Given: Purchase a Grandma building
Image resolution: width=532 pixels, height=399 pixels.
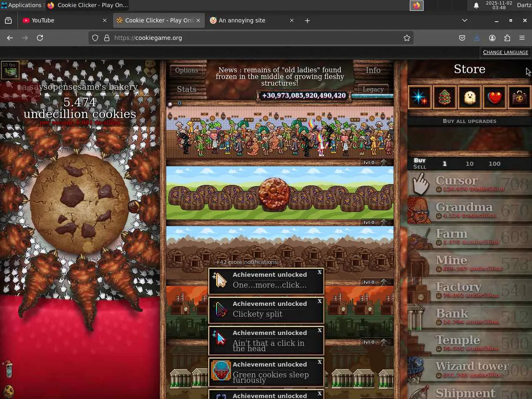Looking at the screenshot, I should [470, 210].
